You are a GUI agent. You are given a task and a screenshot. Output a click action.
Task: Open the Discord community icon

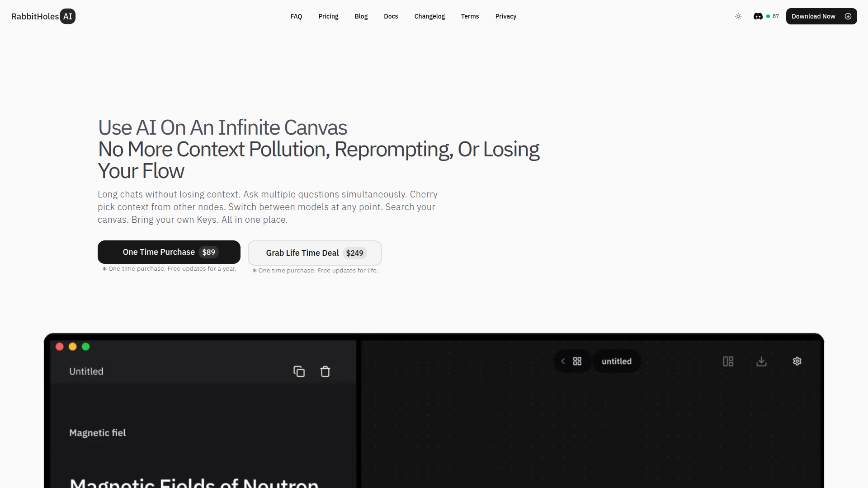(758, 16)
